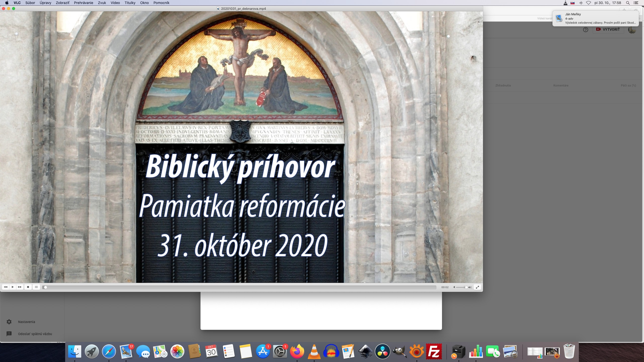Open the Video menu
This screenshot has width=644, height=362.
(x=115, y=3)
